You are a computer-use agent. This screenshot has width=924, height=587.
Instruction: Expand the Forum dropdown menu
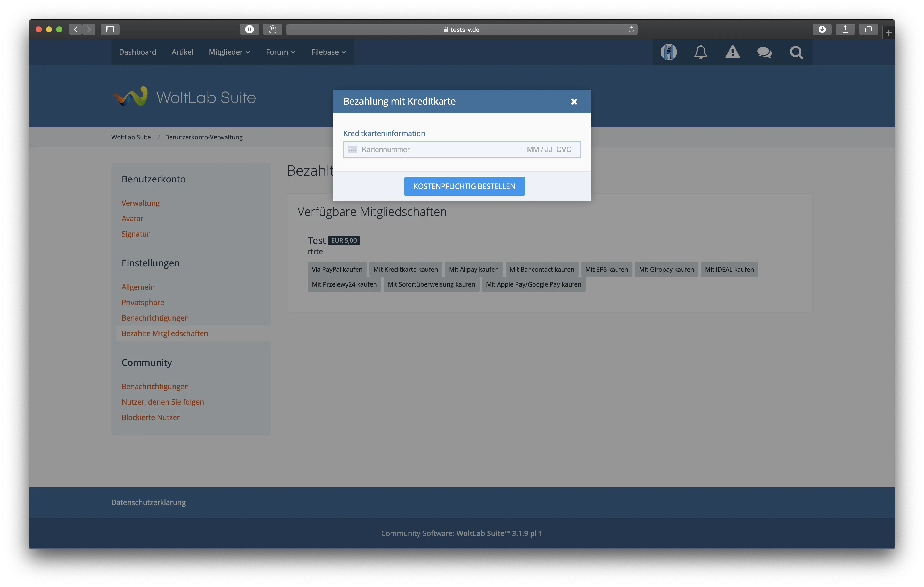pos(280,52)
